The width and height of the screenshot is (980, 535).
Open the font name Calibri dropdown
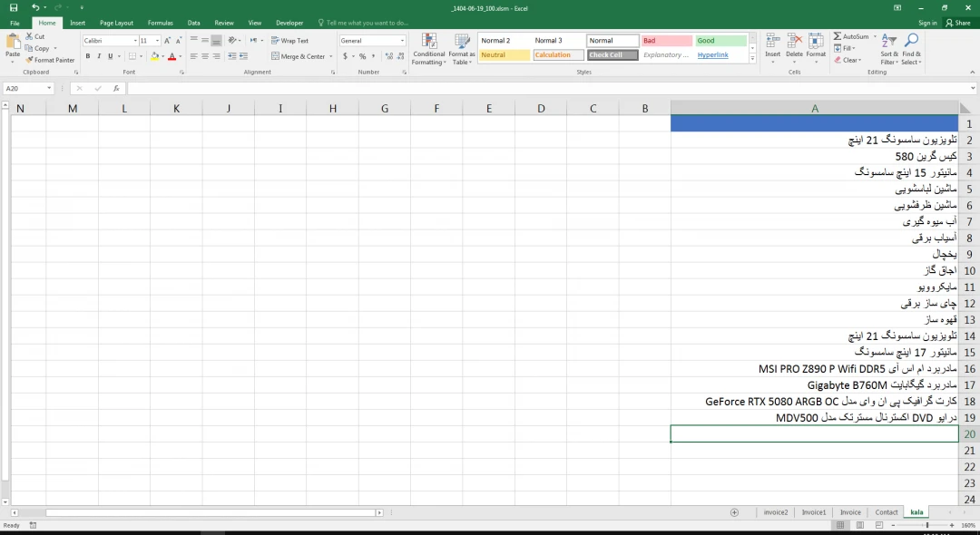click(135, 41)
